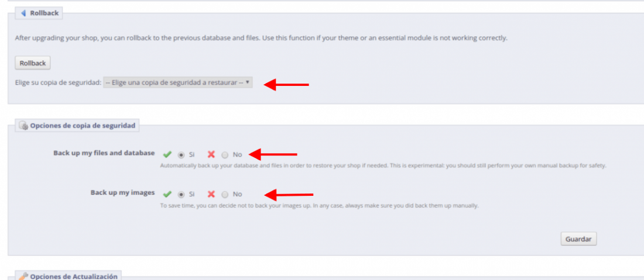Click red X icon for Back up my images

211,194
